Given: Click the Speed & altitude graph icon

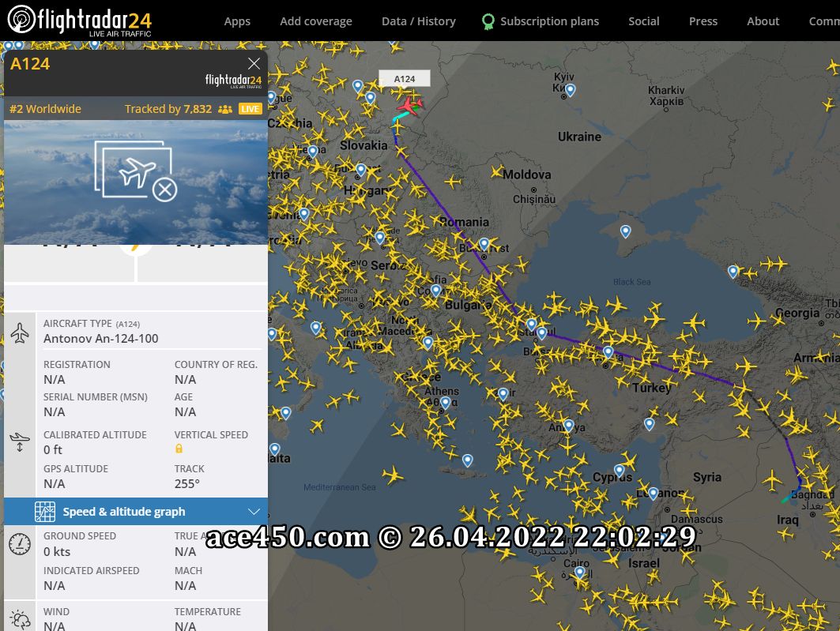Looking at the screenshot, I should [45, 512].
